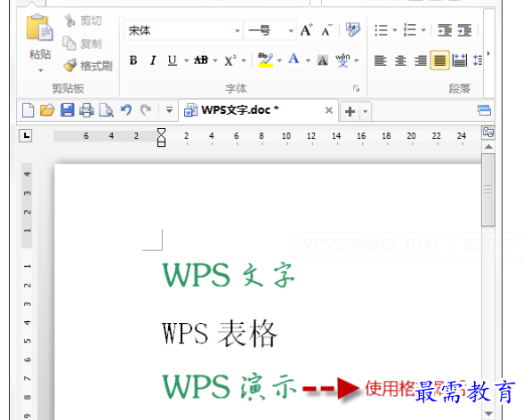Click the increase indent icon

tap(464, 30)
